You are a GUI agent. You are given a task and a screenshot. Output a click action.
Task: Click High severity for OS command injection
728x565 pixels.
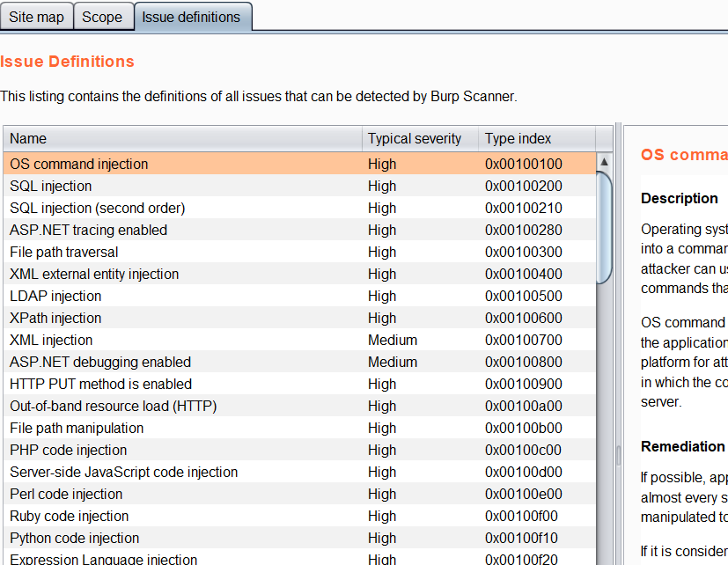click(382, 164)
